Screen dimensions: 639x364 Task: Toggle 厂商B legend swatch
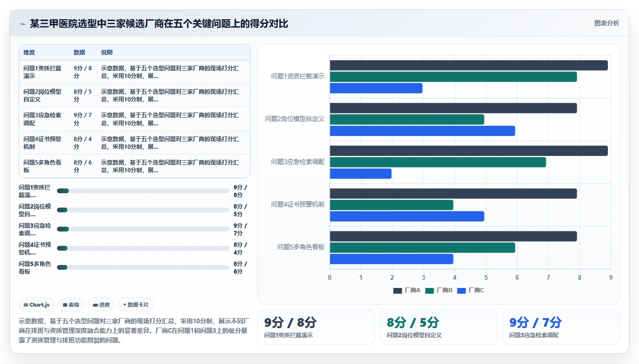click(429, 290)
